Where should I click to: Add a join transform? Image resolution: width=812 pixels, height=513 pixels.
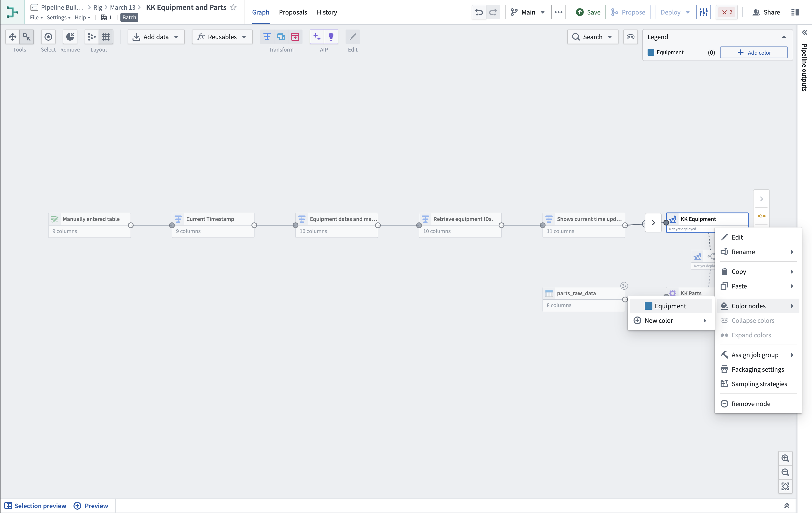(281, 37)
